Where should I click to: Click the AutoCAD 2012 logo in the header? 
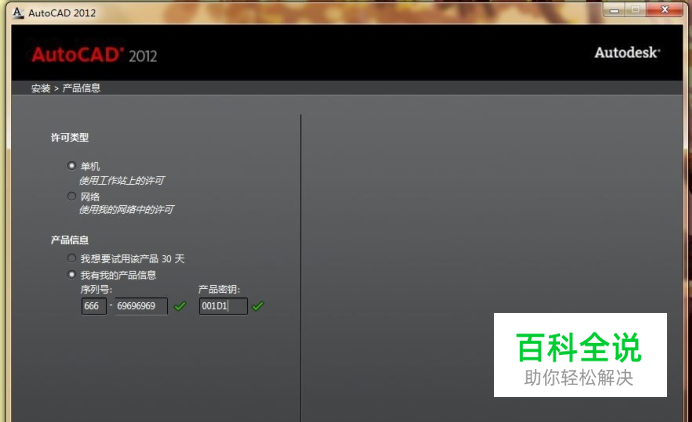(x=94, y=55)
